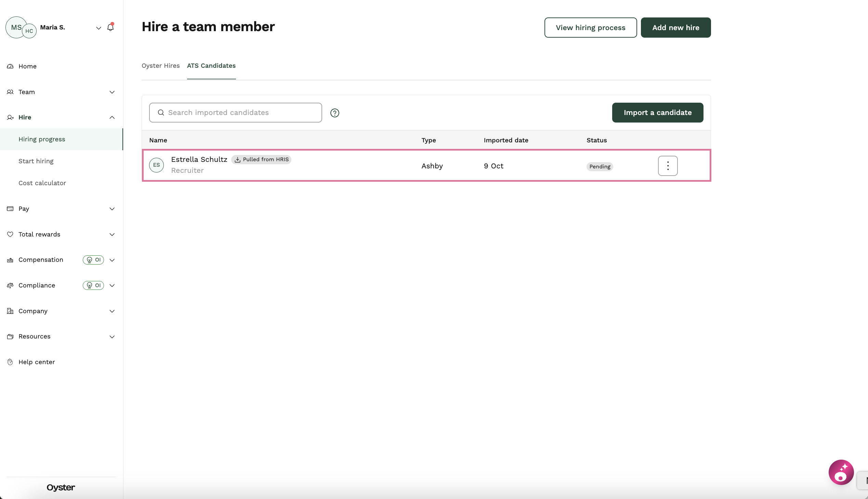This screenshot has height=499, width=868.
Task: Open the question mark help tooltip
Action: tap(334, 113)
